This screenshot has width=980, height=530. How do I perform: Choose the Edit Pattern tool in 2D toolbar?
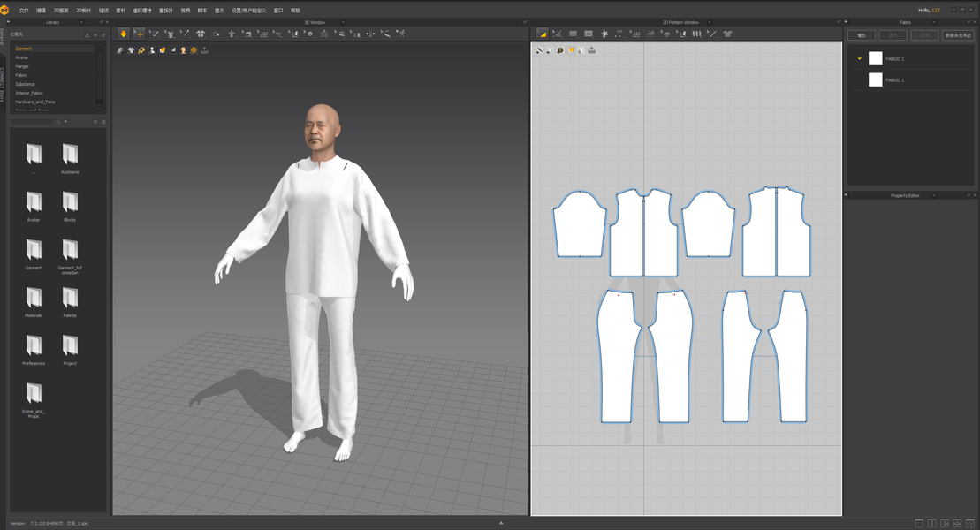(x=557, y=34)
